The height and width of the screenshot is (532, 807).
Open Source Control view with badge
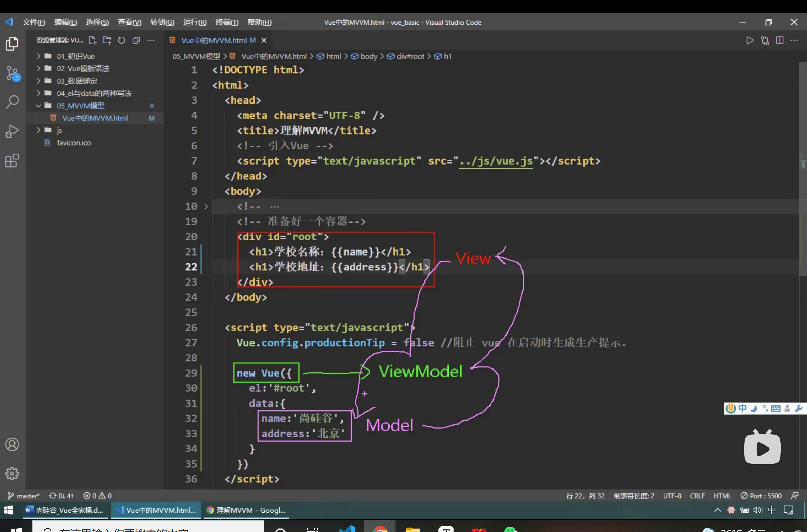click(13, 73)
